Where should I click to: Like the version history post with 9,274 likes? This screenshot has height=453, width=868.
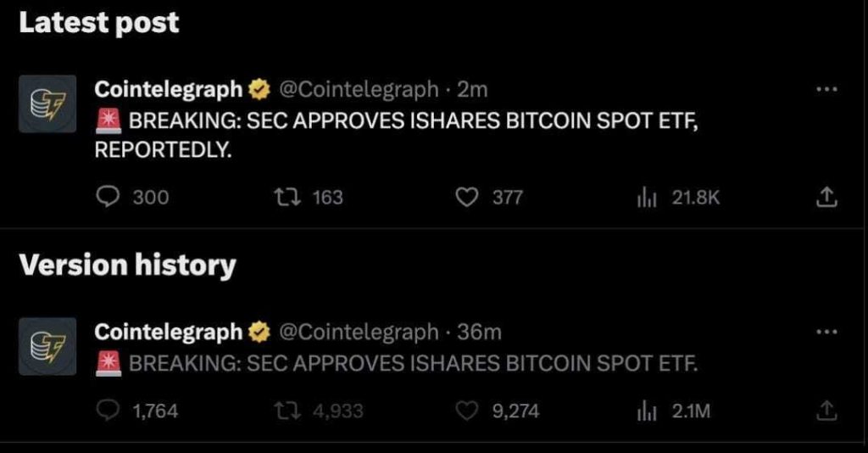pos(468,411)
